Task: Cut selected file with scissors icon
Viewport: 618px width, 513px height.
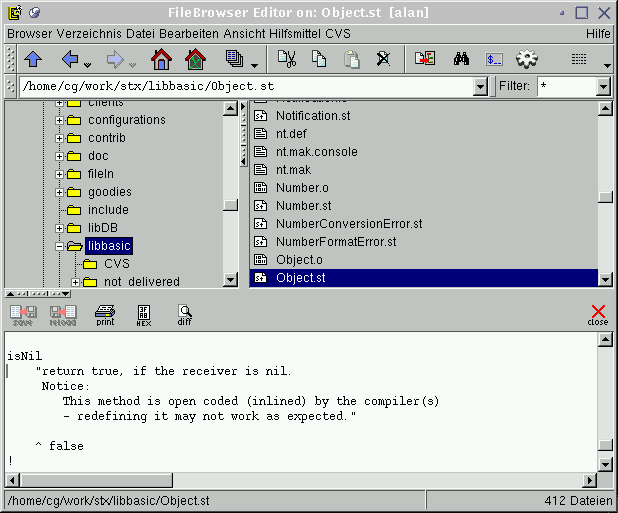Action: click(287, 59)
